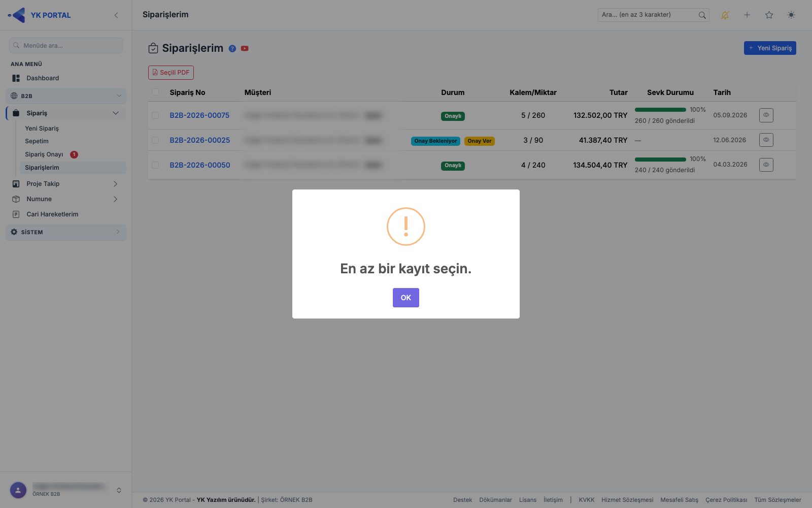Click the Seçili PDF button
This screenshot has height=508, width=812.
(171, 73)
